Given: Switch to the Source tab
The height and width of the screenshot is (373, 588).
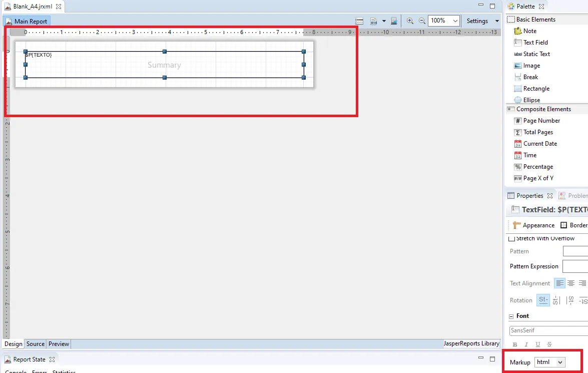Looking at the screenshot, I should tap(36, 344).
